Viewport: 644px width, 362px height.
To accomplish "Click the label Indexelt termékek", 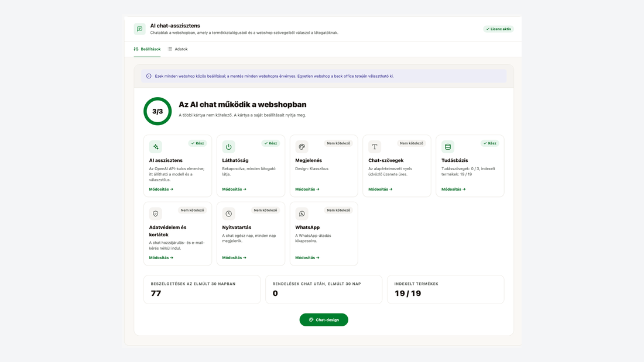I will click(x=416, y=284).
